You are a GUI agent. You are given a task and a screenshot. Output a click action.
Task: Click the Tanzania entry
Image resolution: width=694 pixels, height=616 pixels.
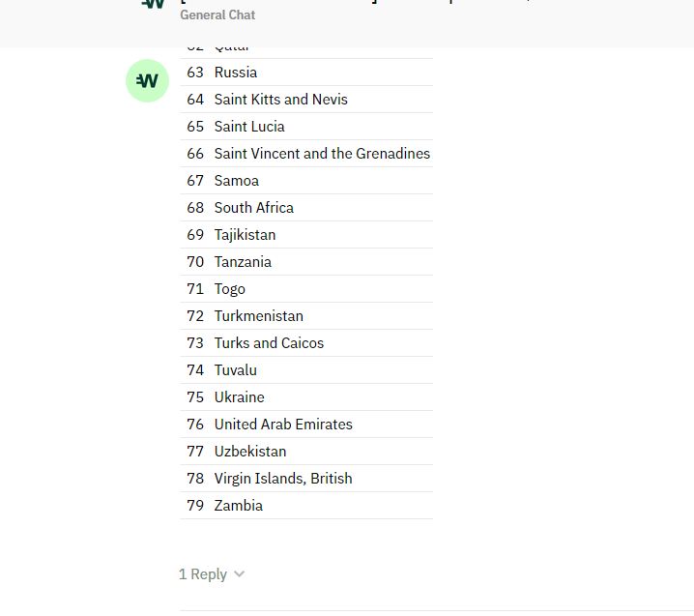(243, 262)
